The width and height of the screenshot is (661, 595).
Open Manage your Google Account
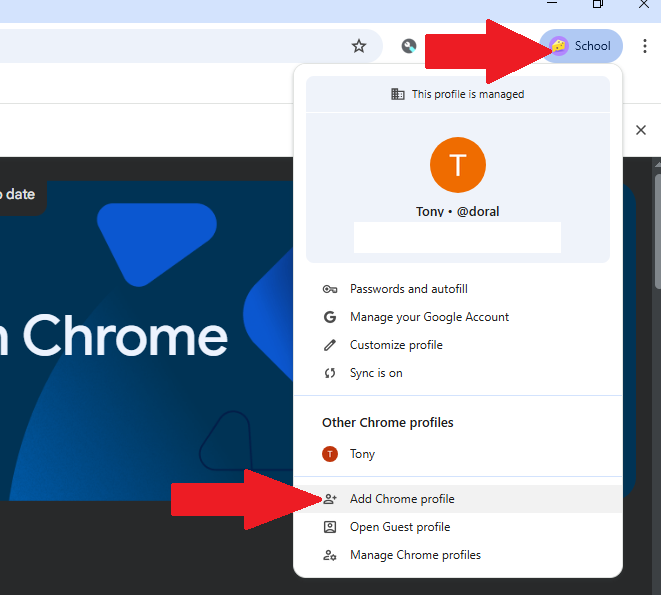(429, 317)
